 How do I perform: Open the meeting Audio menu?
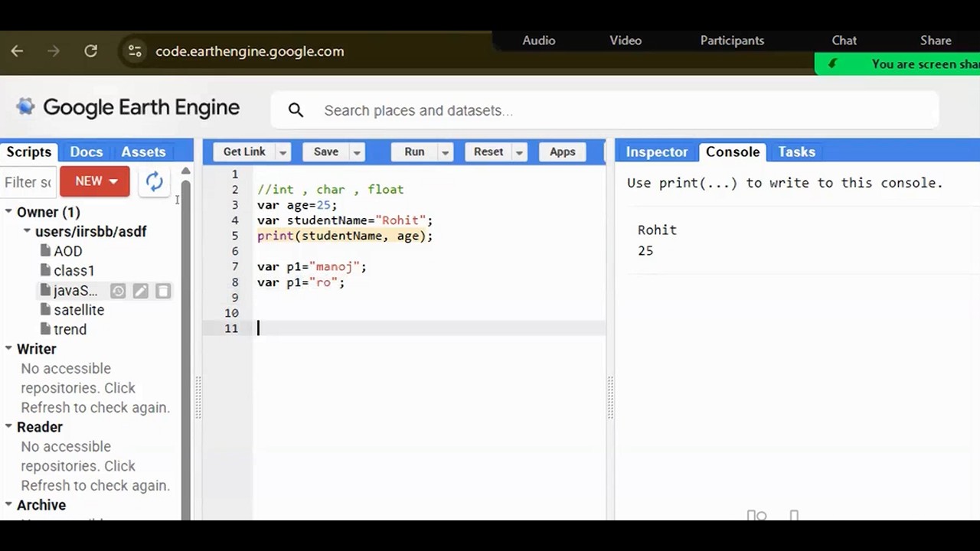point(539,41)
